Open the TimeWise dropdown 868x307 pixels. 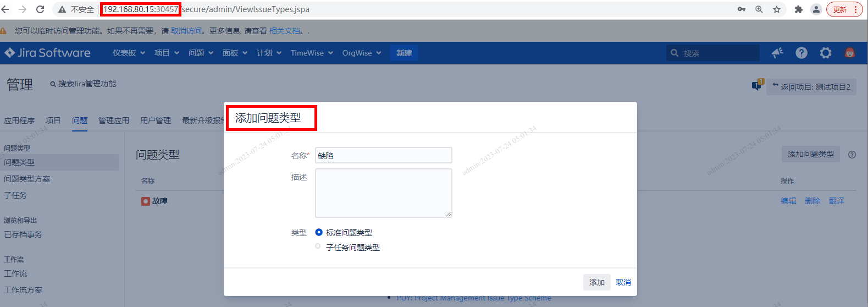pyautogui.click(x=312, y=53)
